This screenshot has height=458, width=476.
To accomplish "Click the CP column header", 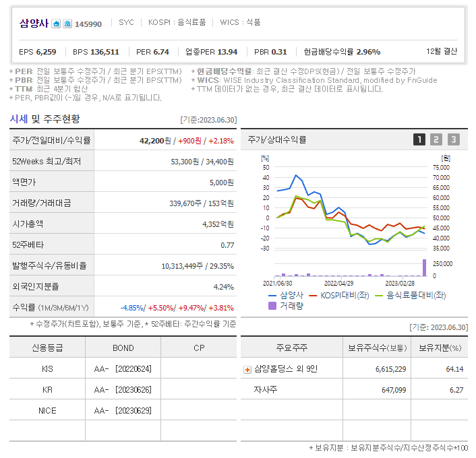I will tap(199, 348).
